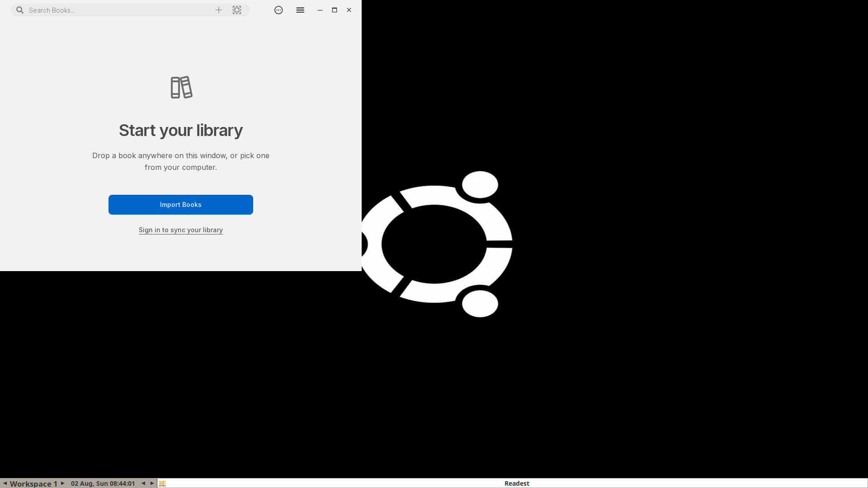Click the search magnifier icon
Image resolution: width=868 pixels, height=488 pixels.
pyautogui.click(x=20, y=10)
